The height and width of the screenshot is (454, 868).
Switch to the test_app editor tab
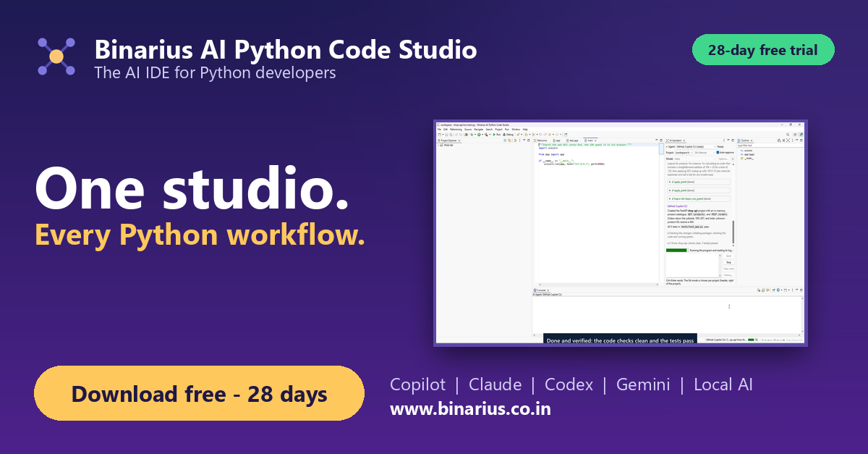pyautogui.click(x=572, y=140)
